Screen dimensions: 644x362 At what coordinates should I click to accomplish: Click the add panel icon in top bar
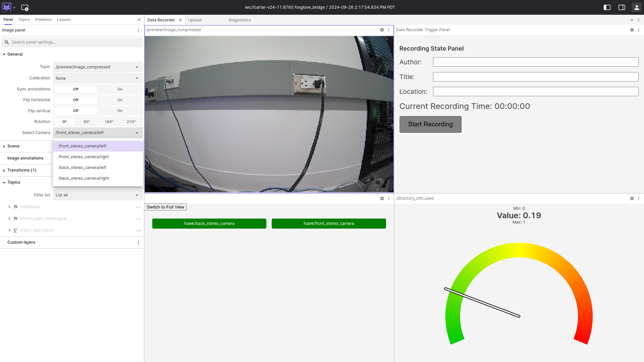click(x=25, y=7)
